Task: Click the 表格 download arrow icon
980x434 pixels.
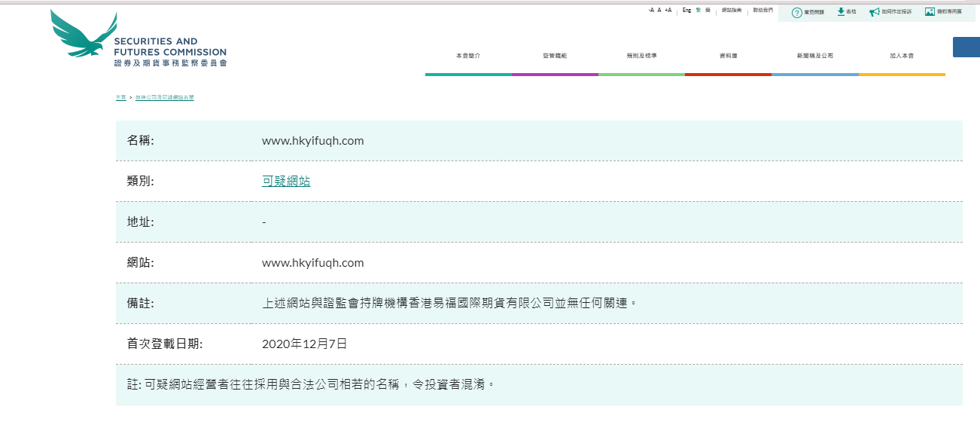Action: point(841,12)
